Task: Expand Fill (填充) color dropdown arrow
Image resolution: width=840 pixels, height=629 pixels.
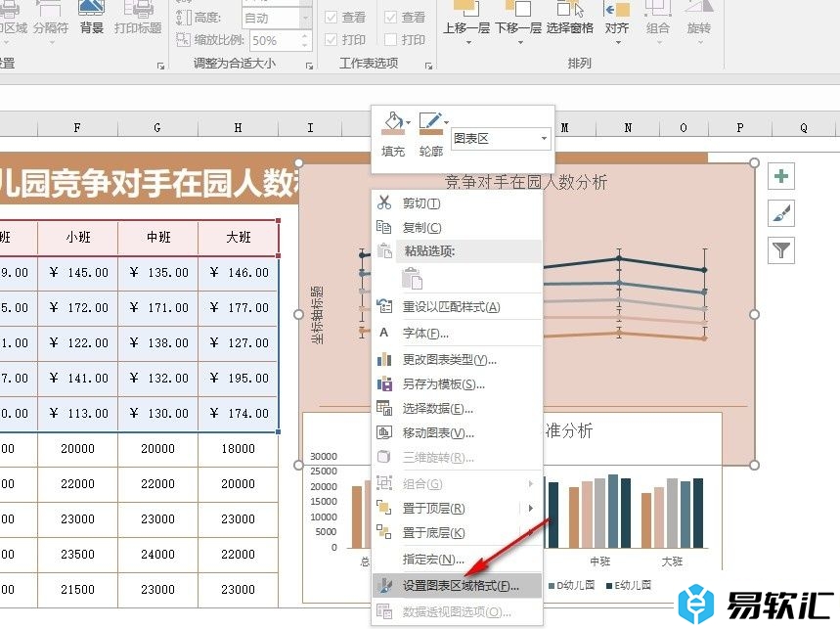Action: coord(408,122)
